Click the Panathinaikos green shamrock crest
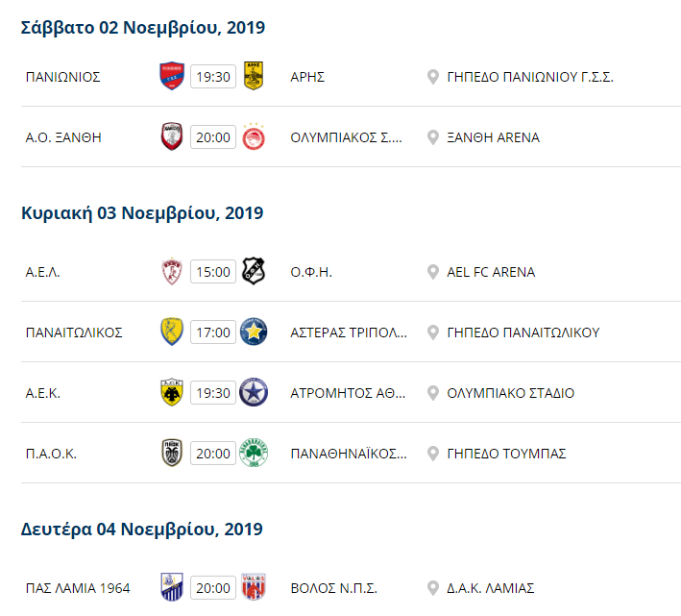681x616 pixels. coord(254,454)
